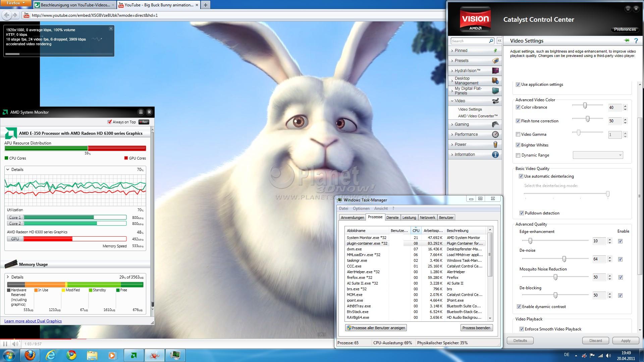Open Windows Explorer from the taskbar
The height and width of the screenshot is (362, 644).
point(92,355)
